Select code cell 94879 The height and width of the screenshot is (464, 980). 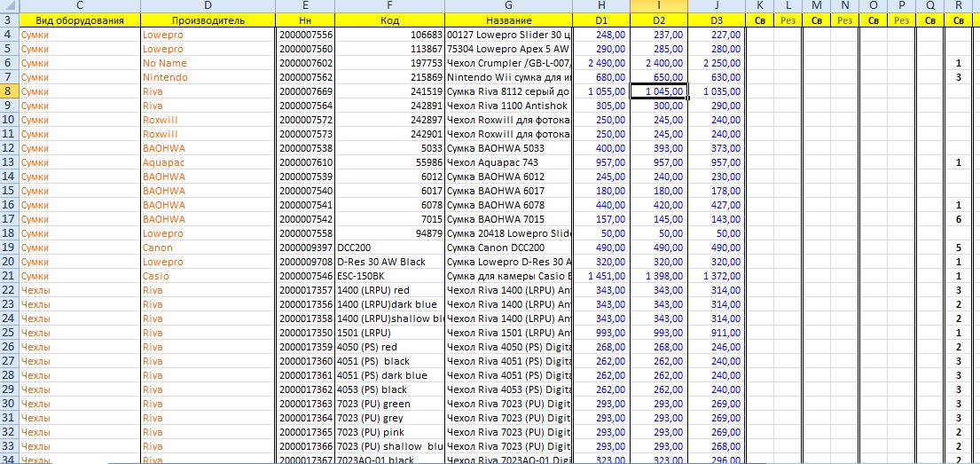point(390,234)
